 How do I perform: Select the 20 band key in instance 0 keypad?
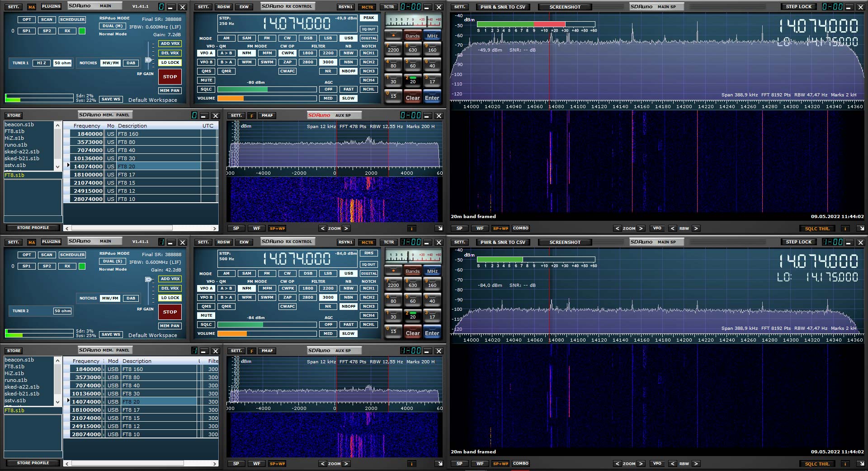(413, 80)
